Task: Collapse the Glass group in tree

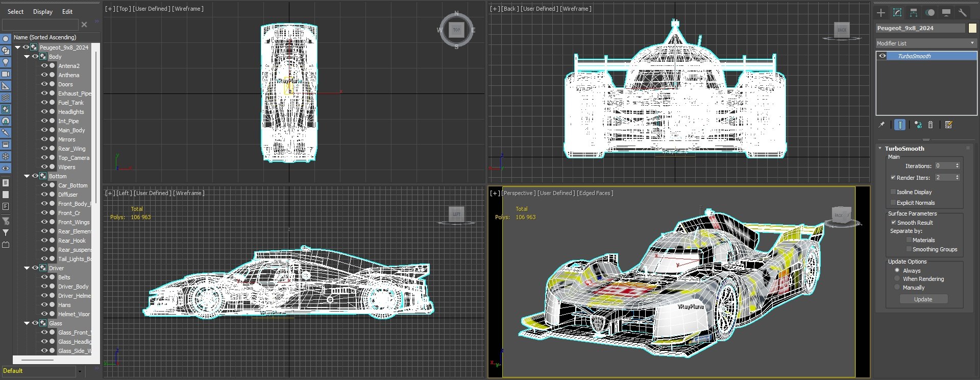Action: (27, 323)
